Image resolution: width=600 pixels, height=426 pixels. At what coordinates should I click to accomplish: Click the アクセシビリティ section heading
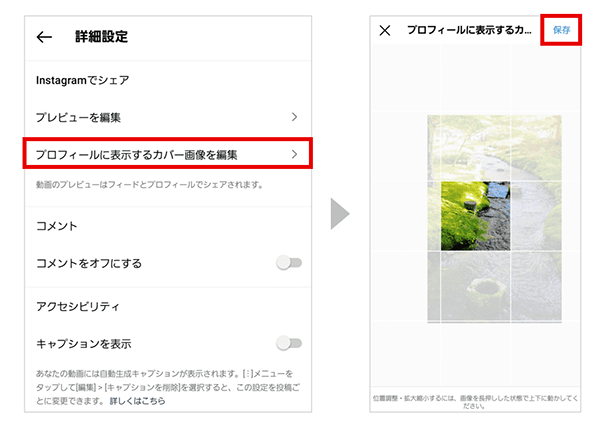[x=78, y=306]
